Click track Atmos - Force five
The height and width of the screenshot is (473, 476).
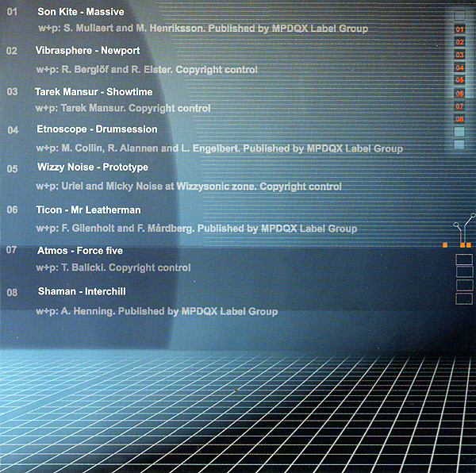point(80,250)
